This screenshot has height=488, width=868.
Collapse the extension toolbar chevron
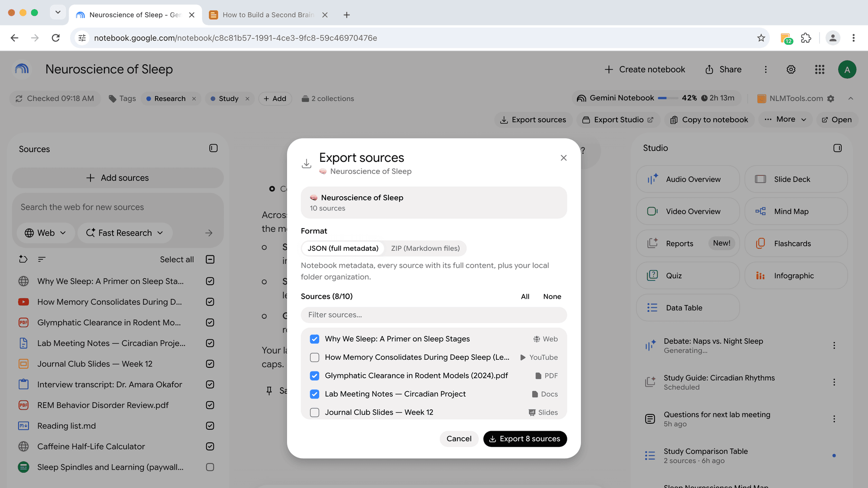(850, 99)
